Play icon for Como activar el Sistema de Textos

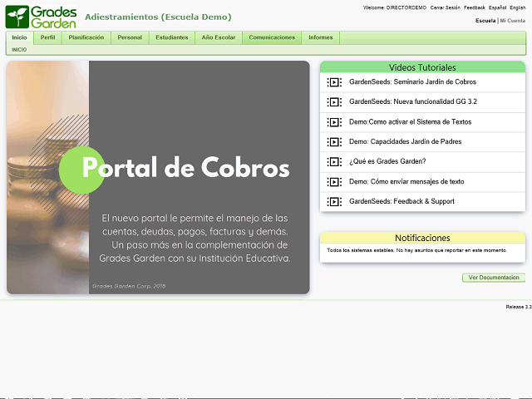pyautogui.click(x=334, y=122)
